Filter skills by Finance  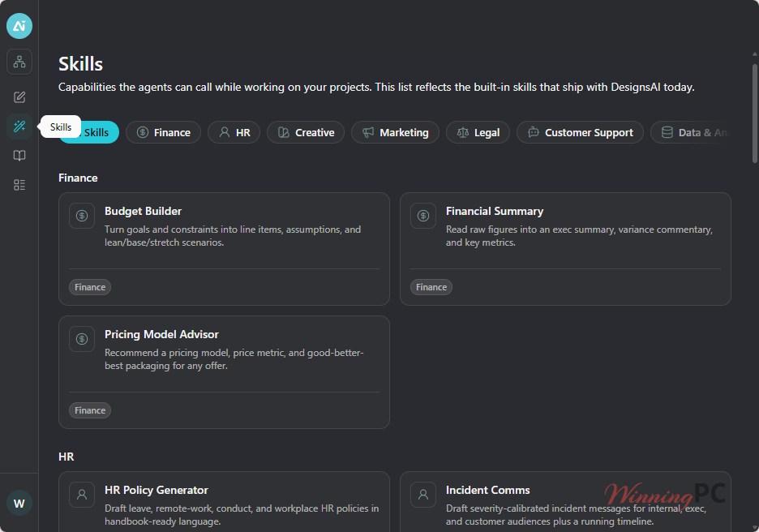point(163,132)
